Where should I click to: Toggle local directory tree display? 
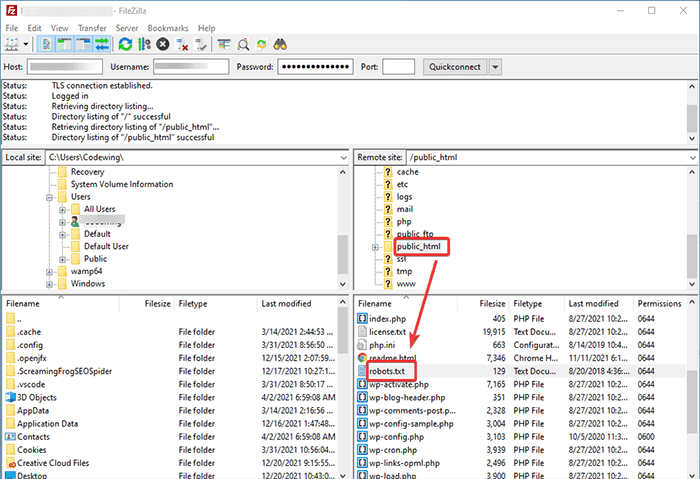click(x=64, y=45)
